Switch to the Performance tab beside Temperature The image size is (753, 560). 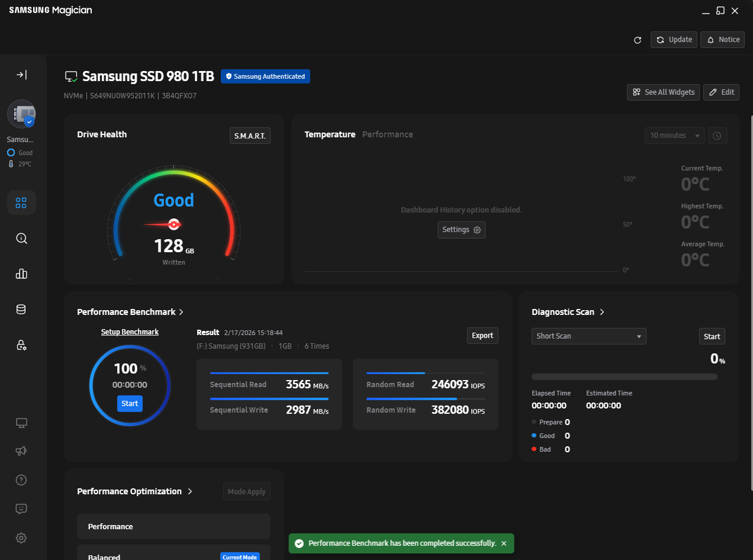pyautogui.click(x=388, y=134)
